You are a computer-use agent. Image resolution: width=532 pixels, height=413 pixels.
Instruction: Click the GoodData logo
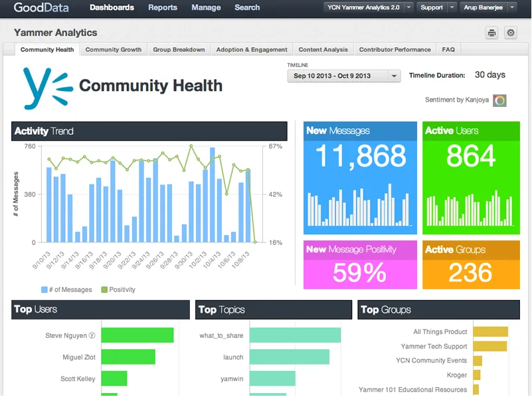coord(41,7)
